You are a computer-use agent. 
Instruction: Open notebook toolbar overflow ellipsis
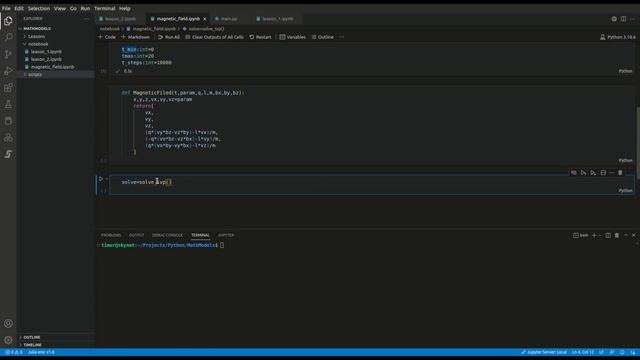pos(341,37)
